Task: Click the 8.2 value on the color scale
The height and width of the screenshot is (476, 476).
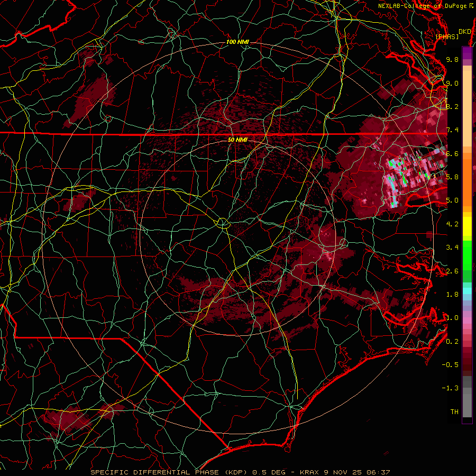Action: point(452,106)
